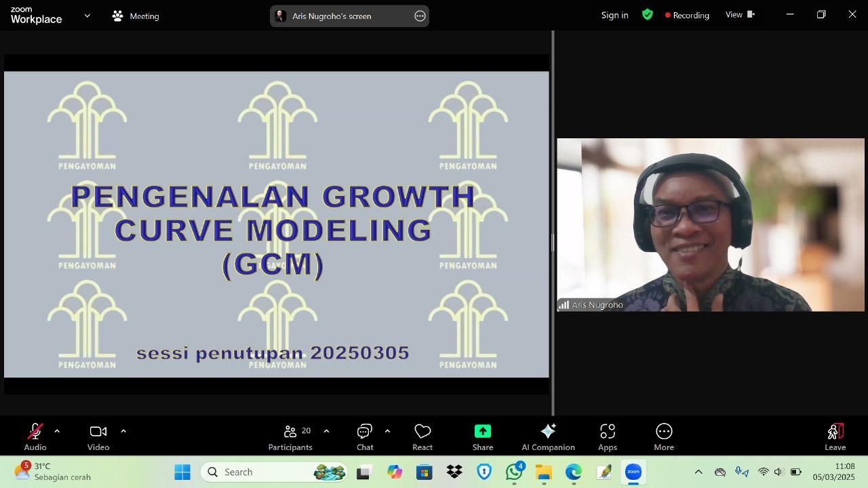Open video options arrow beside Video
Image resolution: width=868 pixels, height=488 pixels.
pos(123,431)
